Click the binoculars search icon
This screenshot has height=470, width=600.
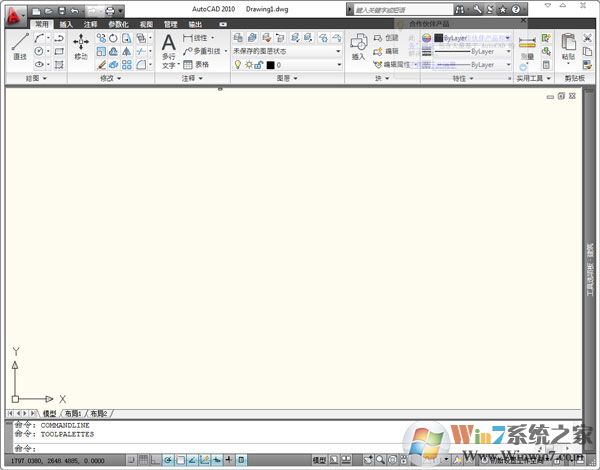[460, 10]
